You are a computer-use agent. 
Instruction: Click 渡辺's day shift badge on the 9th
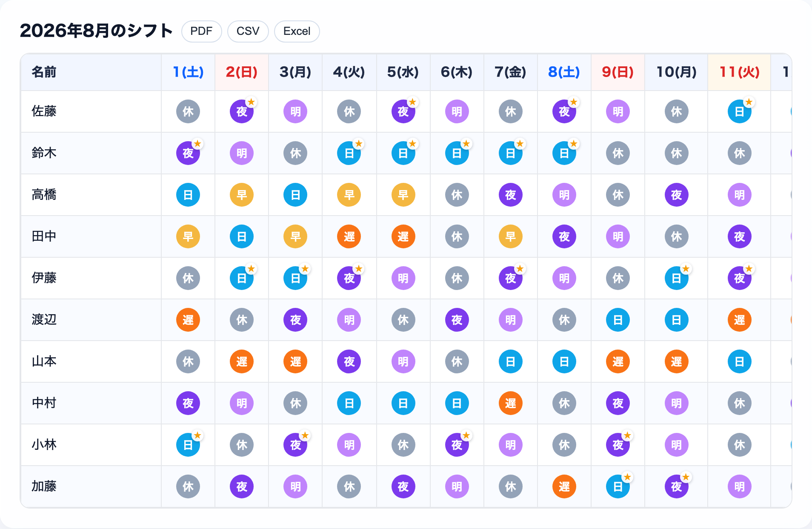coord(618,320)
